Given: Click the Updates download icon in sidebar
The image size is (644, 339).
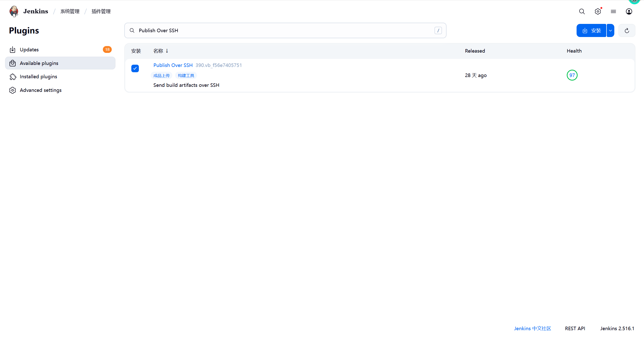Looking at the screenshot, I should click(x=13, y=50).
